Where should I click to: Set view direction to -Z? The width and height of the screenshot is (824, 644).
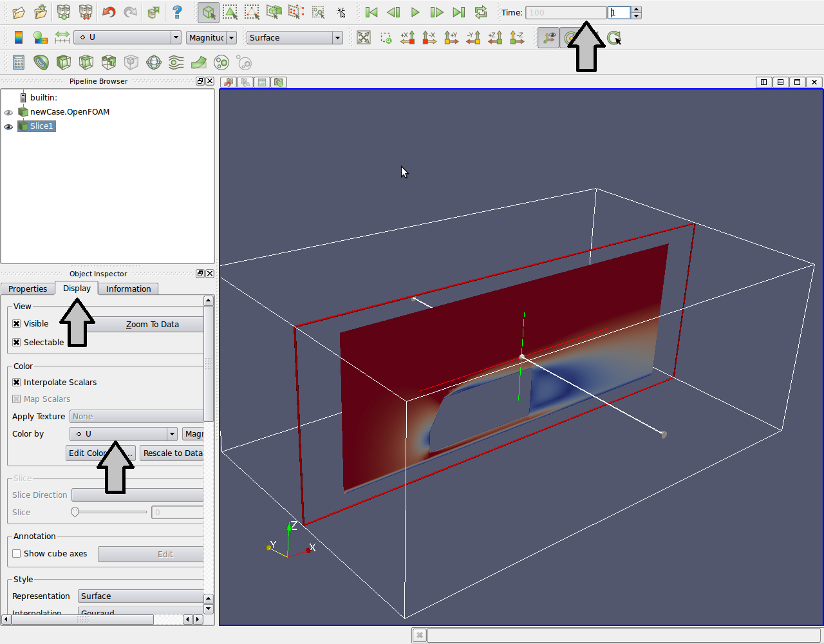click(x=517, y=37)
